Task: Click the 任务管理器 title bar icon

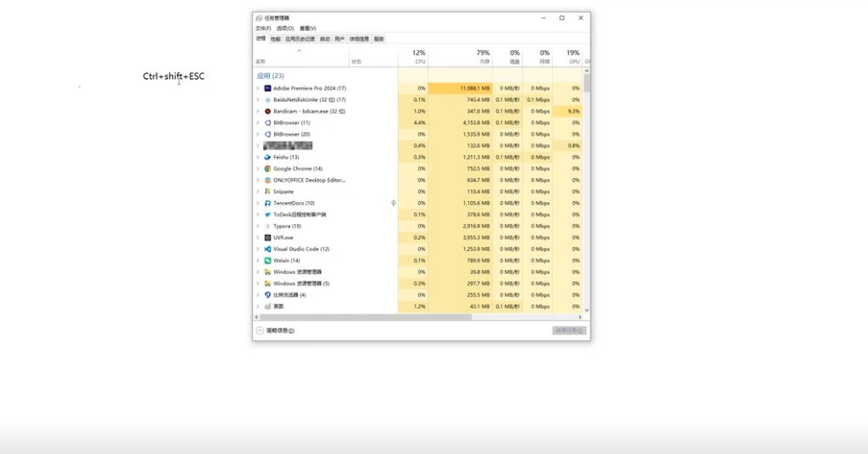Action: coord(259,18)
